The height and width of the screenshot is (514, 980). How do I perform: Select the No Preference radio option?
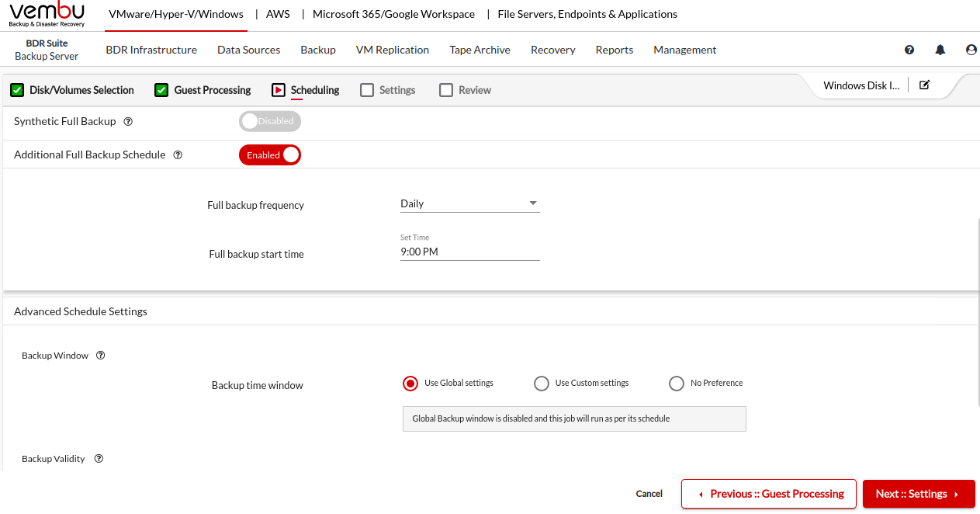tap(677, 384)
